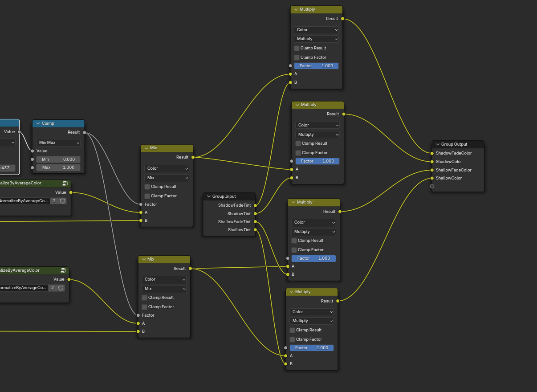Click node group icon in upper NormalizeByAverageColor header

(x=65, y=183)
